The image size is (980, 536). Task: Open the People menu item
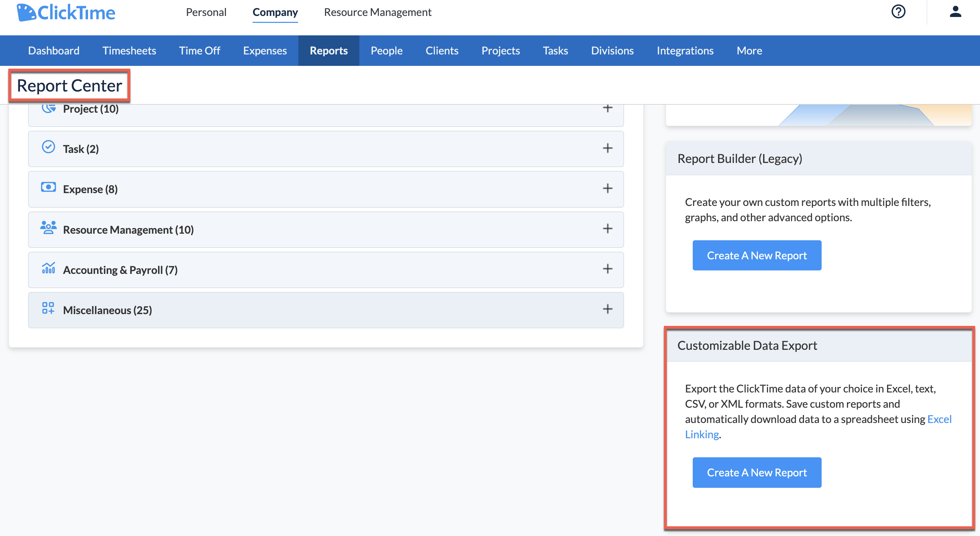point(386,51)
